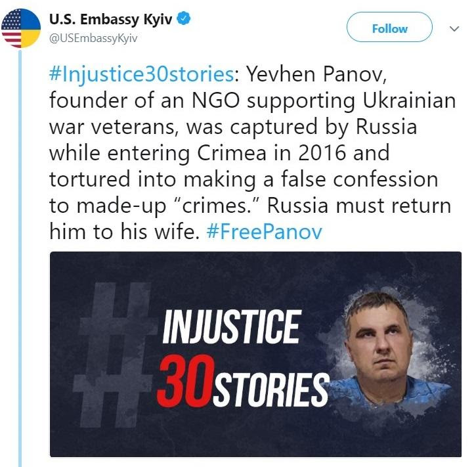Click the American flag half of the avatar

click(x=11, y=28)
